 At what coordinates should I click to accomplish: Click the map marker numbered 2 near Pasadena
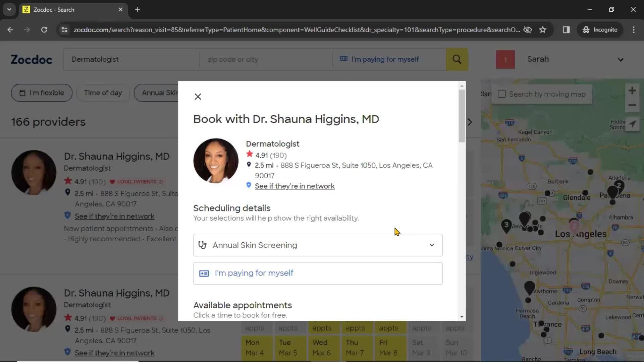click(x=619, y=186)
